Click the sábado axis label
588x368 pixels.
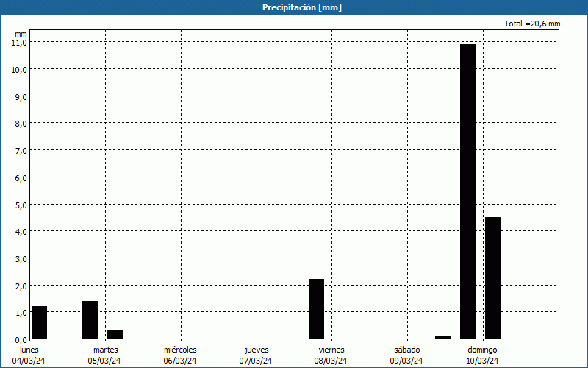point(407,350)
